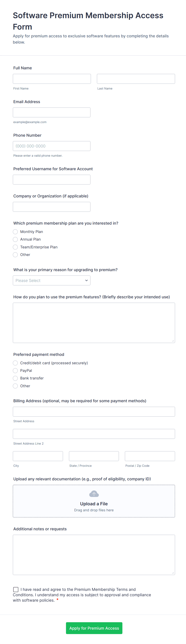Click the Email Address input

pos(52,112)
